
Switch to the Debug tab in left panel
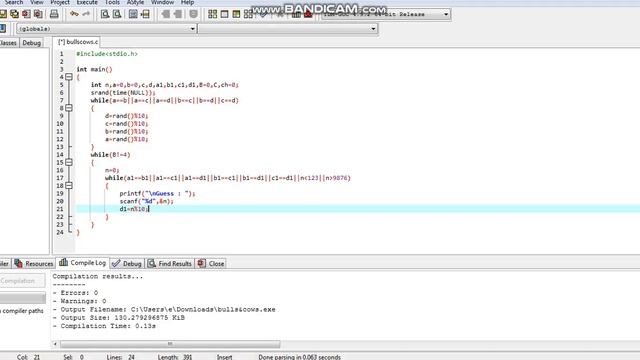pos(31,43)
